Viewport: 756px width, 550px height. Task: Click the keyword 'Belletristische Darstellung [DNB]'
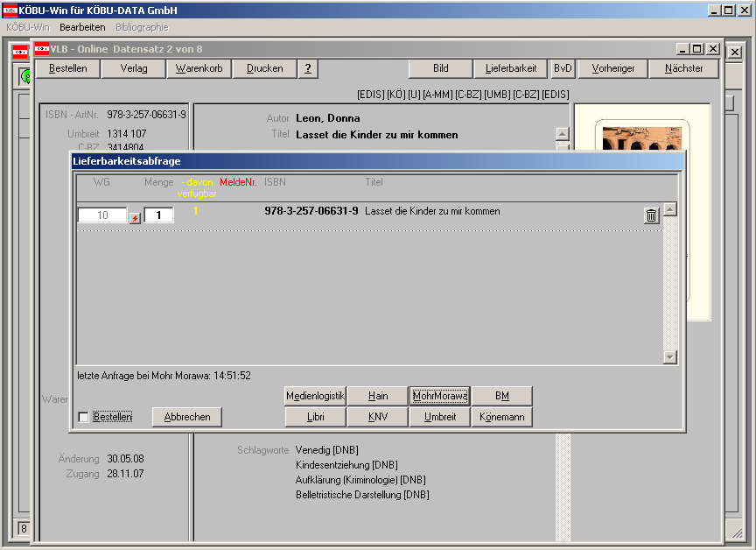point(362,495)
